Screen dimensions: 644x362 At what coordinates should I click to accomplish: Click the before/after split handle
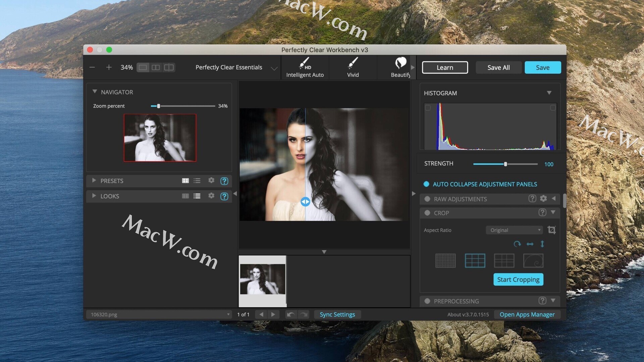pyautogui.click(x=305, y=202)
